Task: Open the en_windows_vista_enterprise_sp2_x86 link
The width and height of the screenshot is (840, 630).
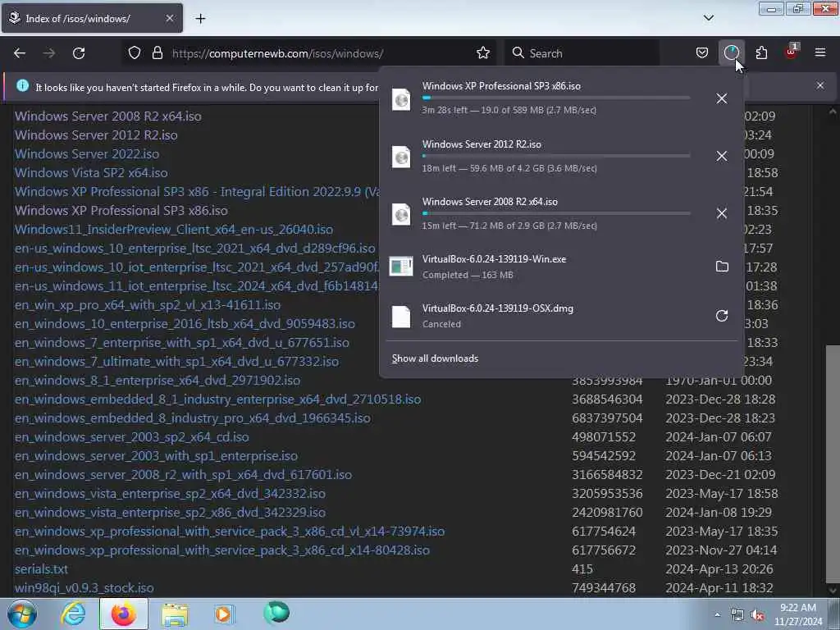Action: click(x=170, y=513)
